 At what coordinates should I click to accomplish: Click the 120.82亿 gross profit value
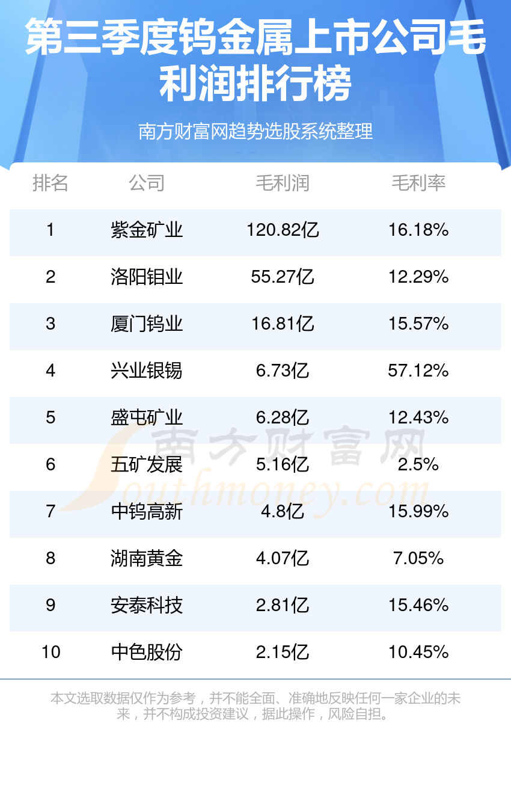[x=283, y=230]
